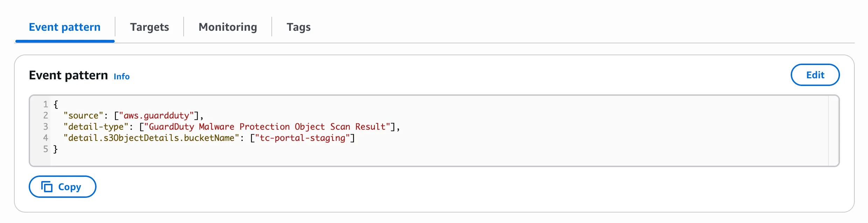Viewport: 868px width, 223px height.
Task: Select the Tags tab
Action: pyautogui.click(x=298, y=27)
